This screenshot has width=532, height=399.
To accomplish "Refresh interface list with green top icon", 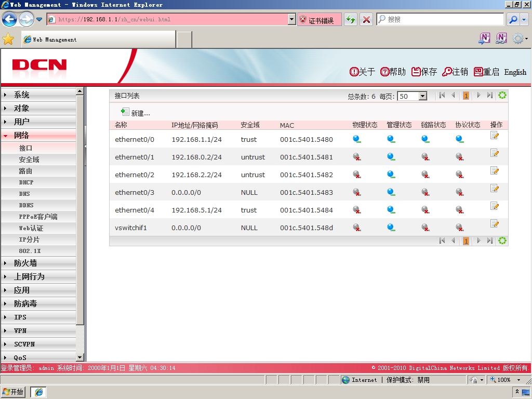I will point(502,96).
